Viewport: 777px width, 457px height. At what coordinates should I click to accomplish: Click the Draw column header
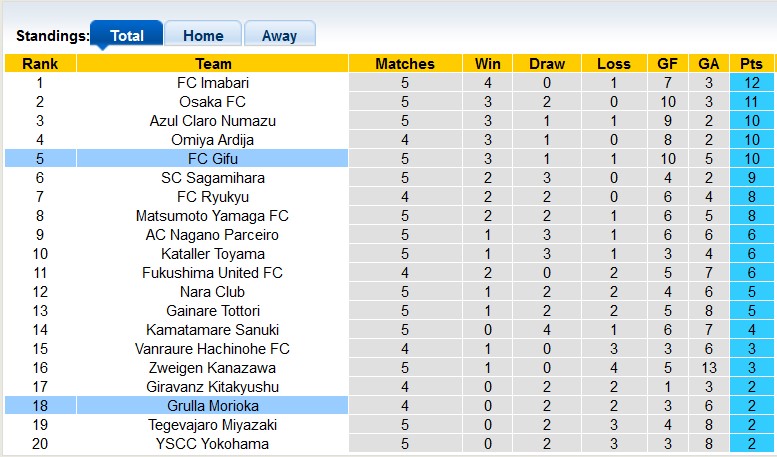[547, 64]
